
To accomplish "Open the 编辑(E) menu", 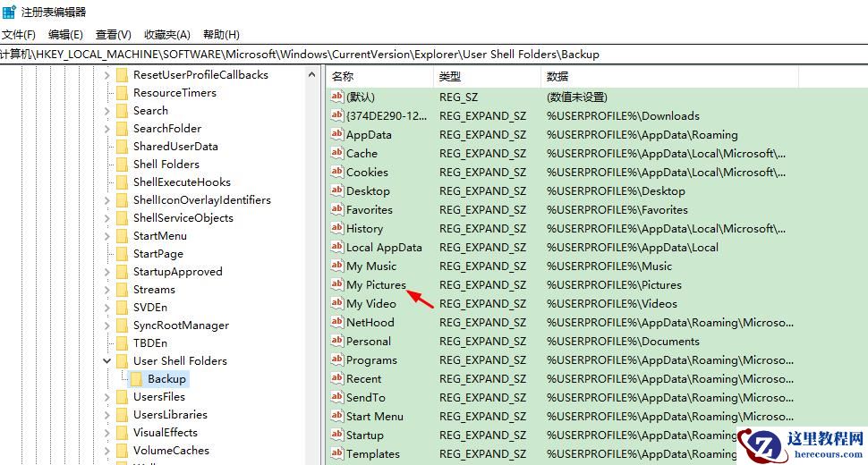I will [x=65, y=35].
